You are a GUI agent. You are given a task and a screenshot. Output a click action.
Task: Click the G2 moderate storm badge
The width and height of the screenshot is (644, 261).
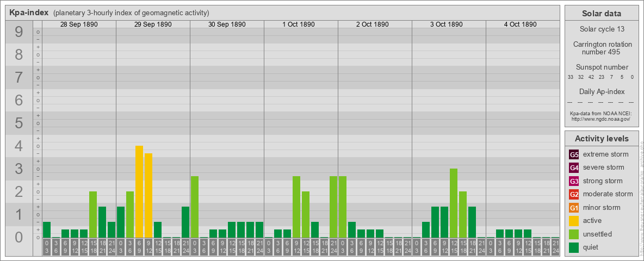tap(574, 194)
